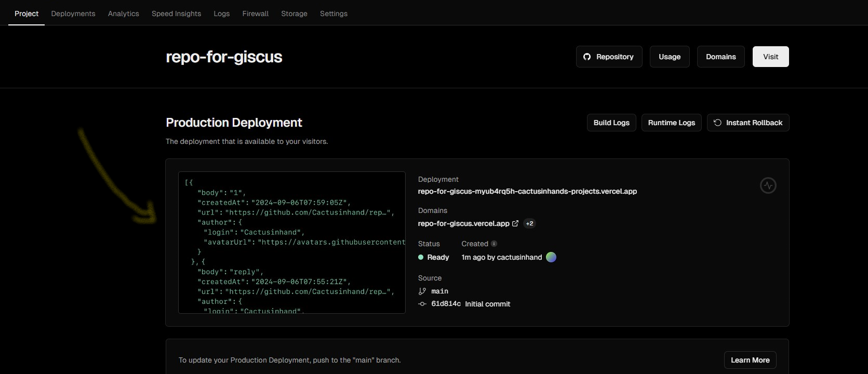The width and height of the screenshot is (868, 374).
Task: Click the Learn More button
Action: (750, 360)
